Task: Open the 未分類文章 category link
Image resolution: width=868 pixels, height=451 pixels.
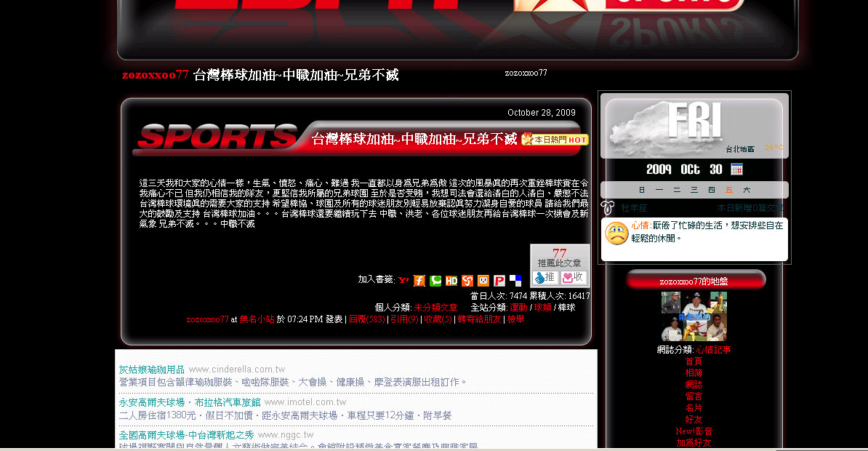Action: coord(435,308)
